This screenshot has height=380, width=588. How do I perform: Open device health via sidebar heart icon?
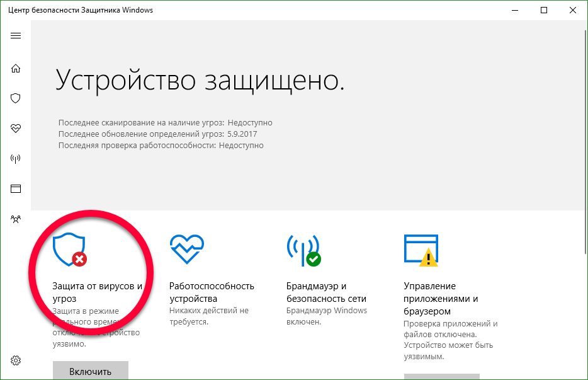16,129
